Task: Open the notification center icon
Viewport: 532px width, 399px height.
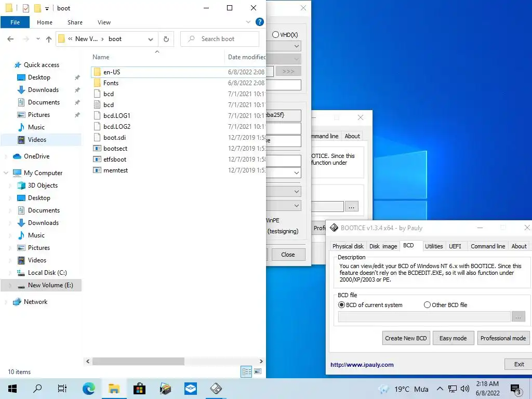Action: (515, 389)
